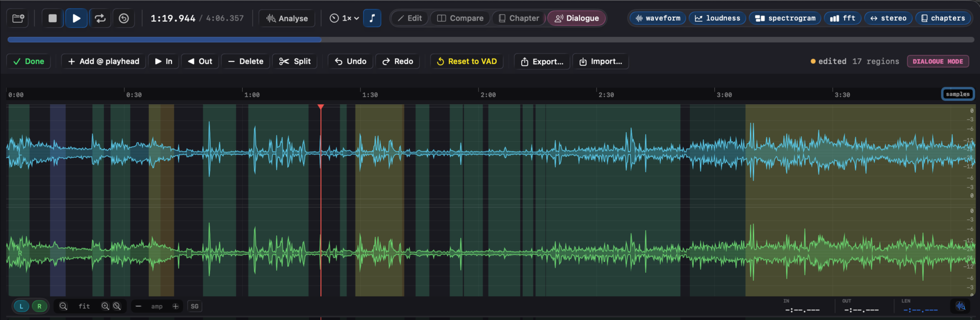Select the yellow region after 1:30
Screen dimensions: 980x320
coord(380,200)
